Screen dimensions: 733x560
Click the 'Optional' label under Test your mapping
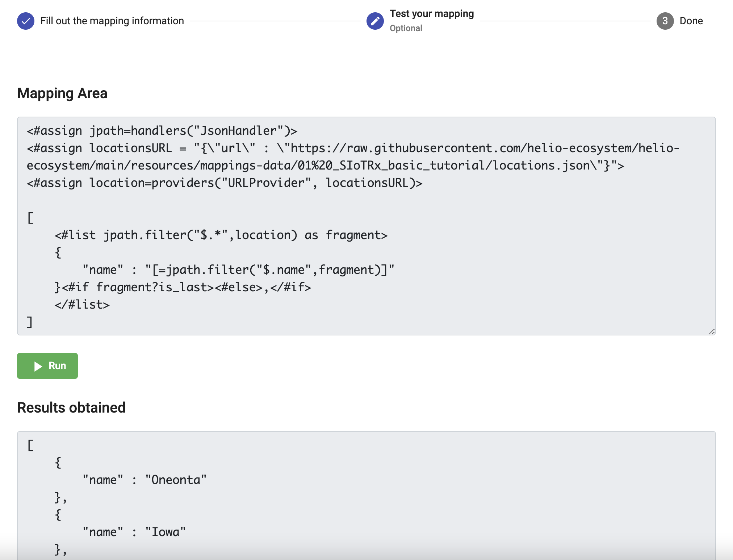[x=406, y=28]
